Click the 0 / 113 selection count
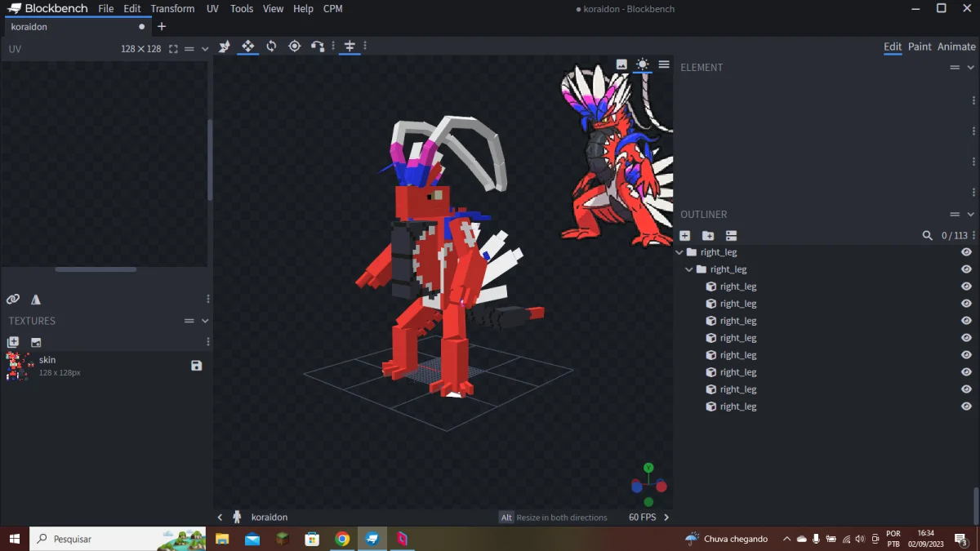This screenshot has height=551, width=980. coord(955,235)
